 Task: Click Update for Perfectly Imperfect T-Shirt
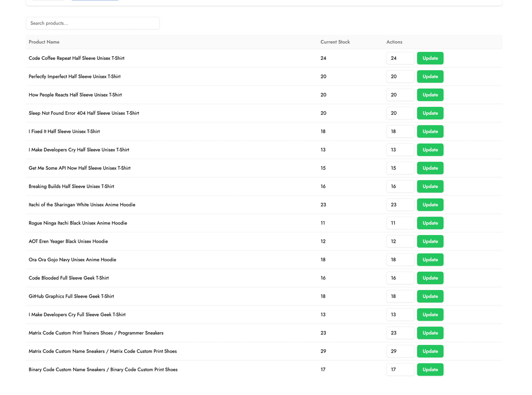(430, 77)
